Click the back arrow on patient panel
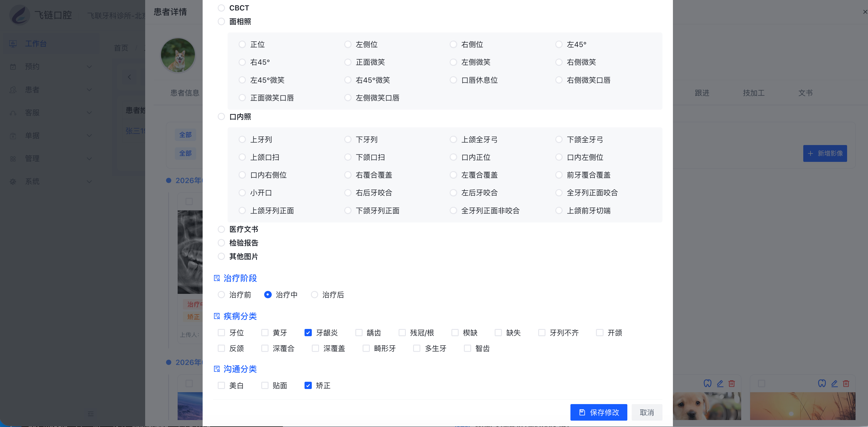868x427 pixels. (x=129, y=77)
